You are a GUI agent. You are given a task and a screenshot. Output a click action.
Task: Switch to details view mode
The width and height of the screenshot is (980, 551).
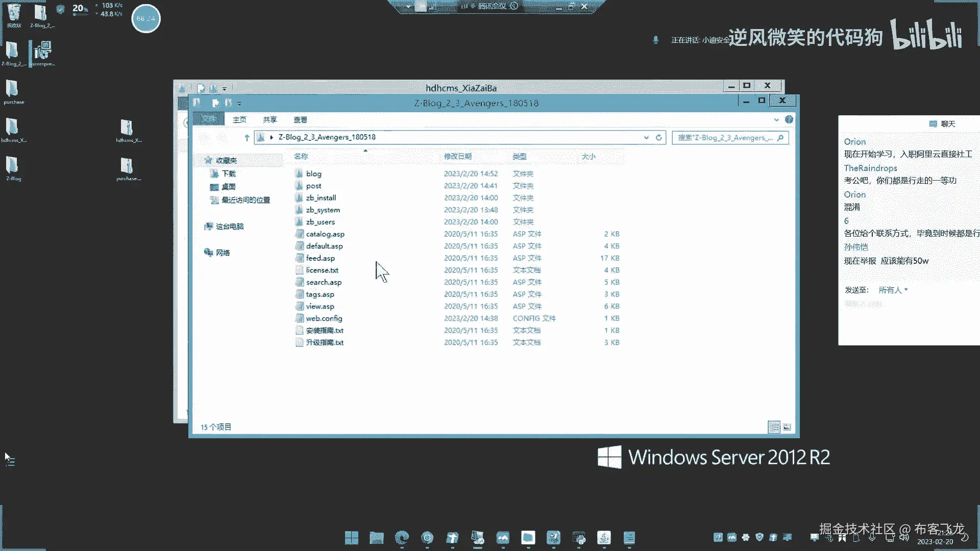coord(774,427)
